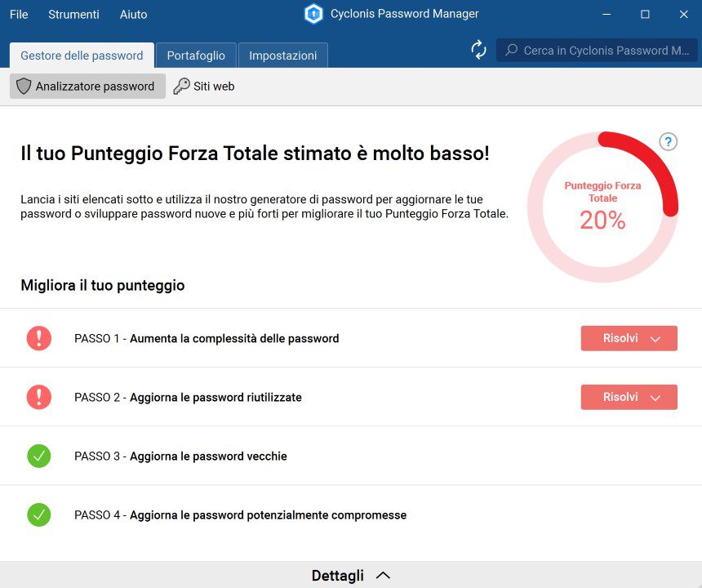Click the magnifier icon in search box

(511, 50)
